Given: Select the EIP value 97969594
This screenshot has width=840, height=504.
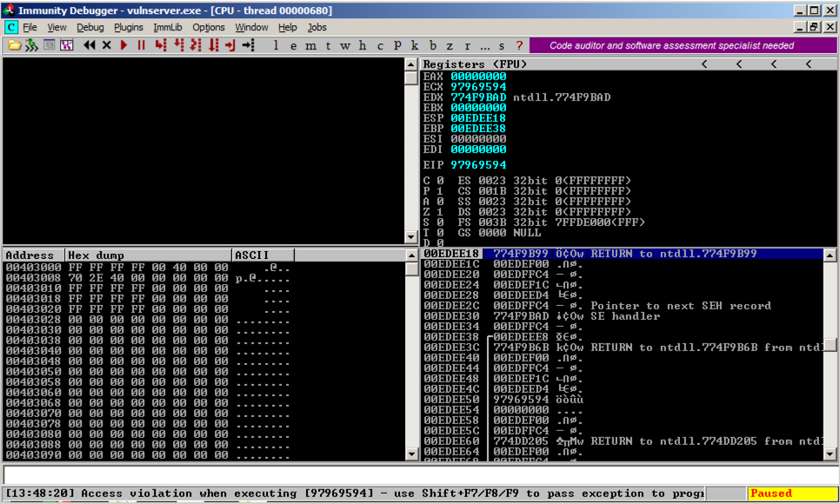Looking at the screenshot, I should (478, 165).
